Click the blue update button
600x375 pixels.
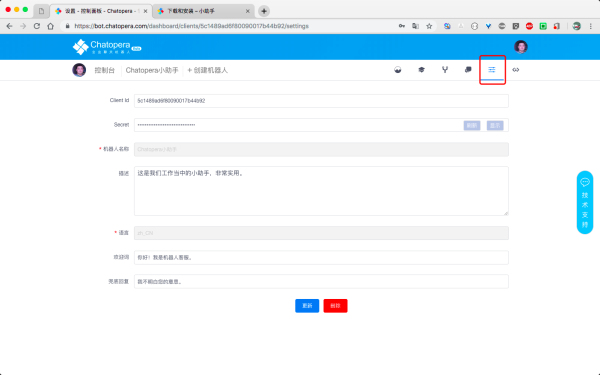click(x=307, y=306)
